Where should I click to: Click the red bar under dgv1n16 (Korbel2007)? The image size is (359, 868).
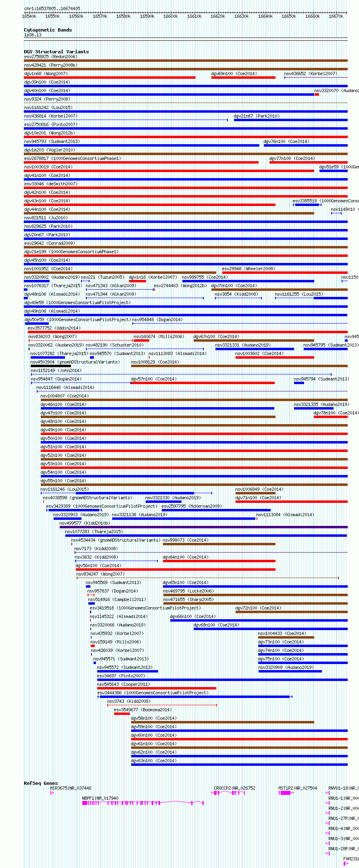tap(138, 281)
